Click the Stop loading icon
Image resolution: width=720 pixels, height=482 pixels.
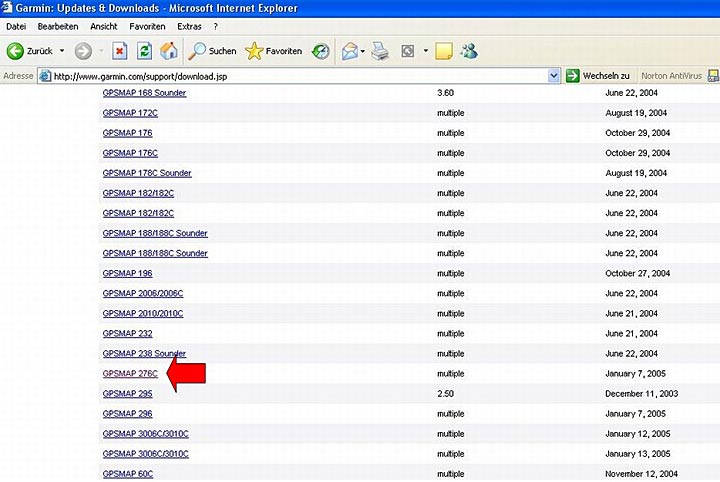pyautogui.click(x=120, y=51)
